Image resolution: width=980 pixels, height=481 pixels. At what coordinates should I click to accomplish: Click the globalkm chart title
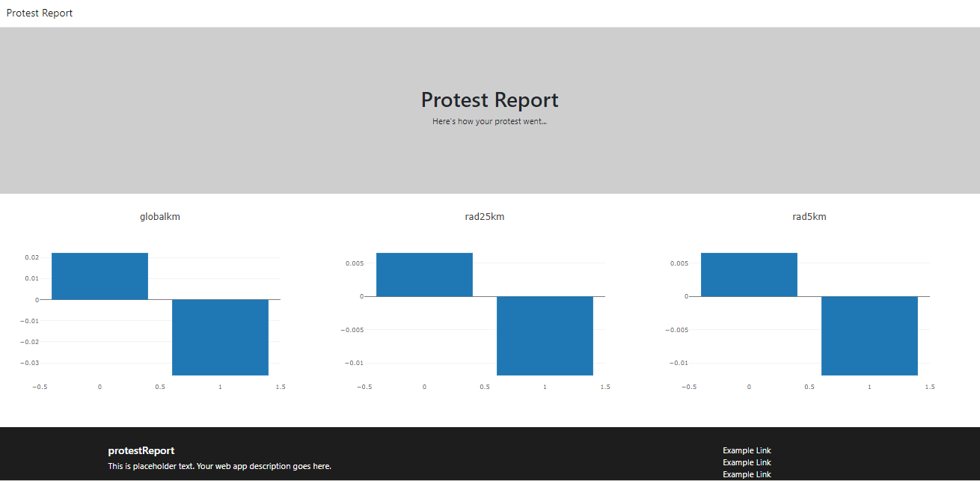160,217
